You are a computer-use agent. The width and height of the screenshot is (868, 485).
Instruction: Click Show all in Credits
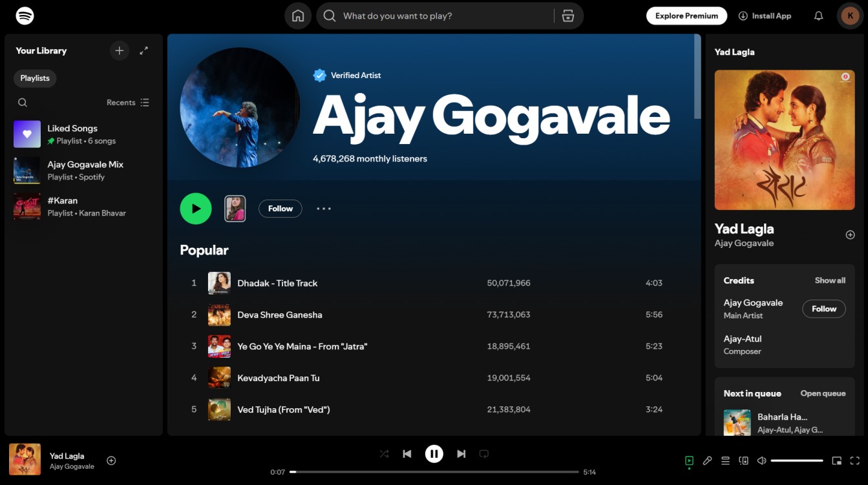click(x=829, y=280)
